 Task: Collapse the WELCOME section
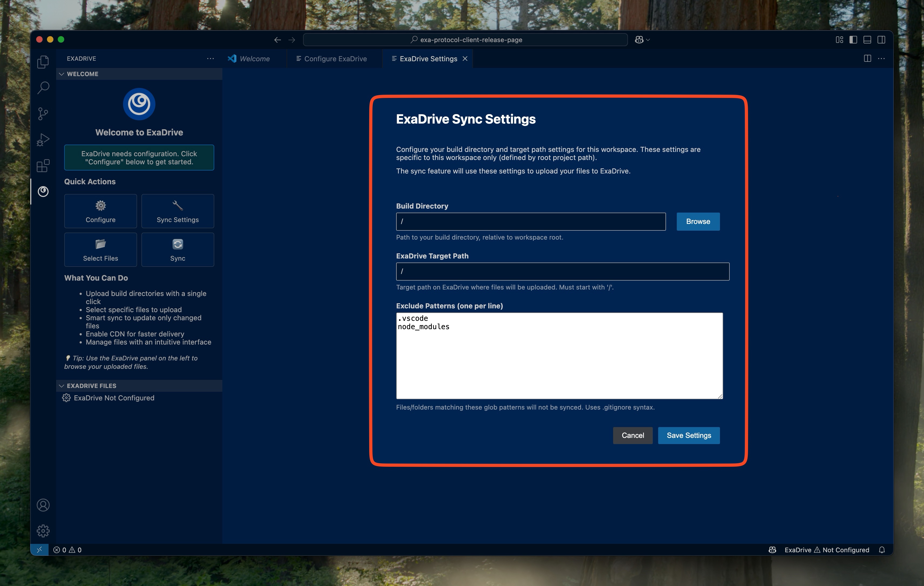[139, 74]
